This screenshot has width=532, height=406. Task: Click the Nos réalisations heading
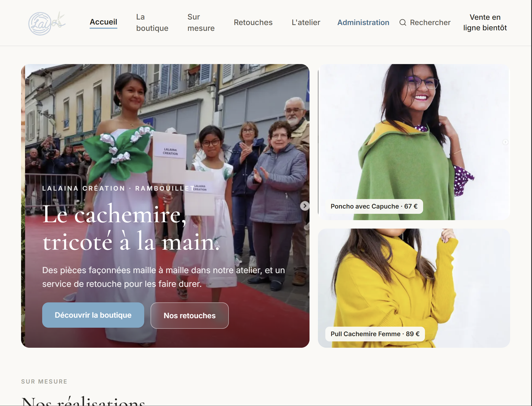coord(83,401)
